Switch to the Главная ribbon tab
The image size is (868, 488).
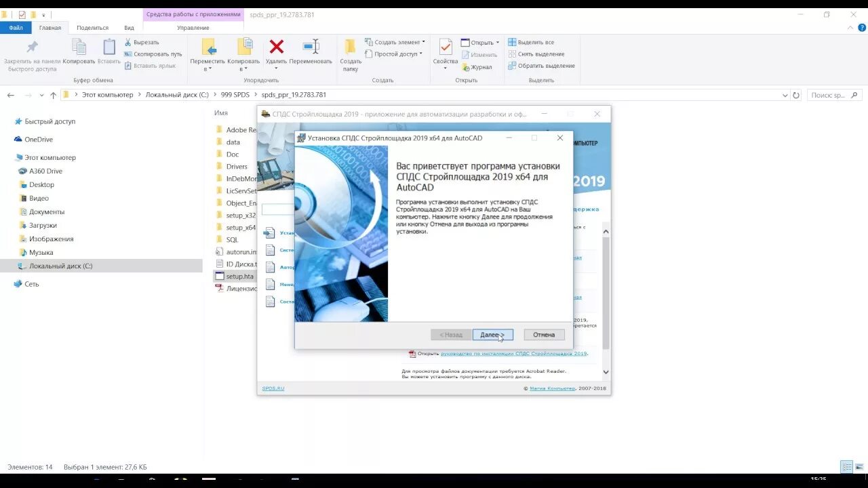pos(50,28)
